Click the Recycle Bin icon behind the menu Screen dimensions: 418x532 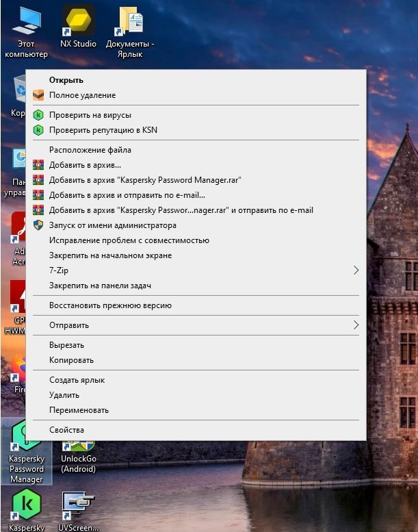[20, 90]
